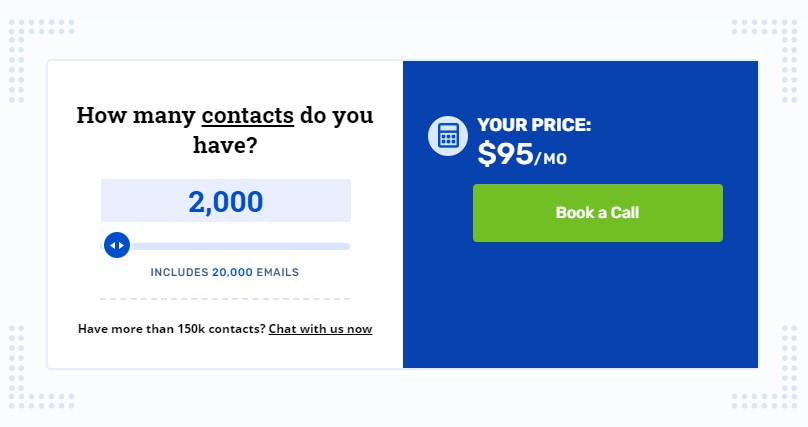Open the Chat with us now link

click(x=320, y=329)
